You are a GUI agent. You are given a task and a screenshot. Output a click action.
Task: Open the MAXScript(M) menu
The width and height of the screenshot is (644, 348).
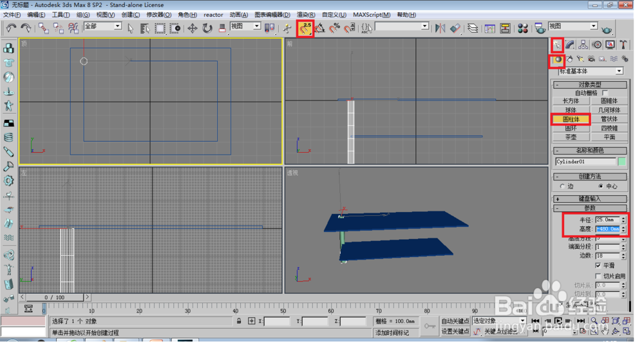point(372,15)
